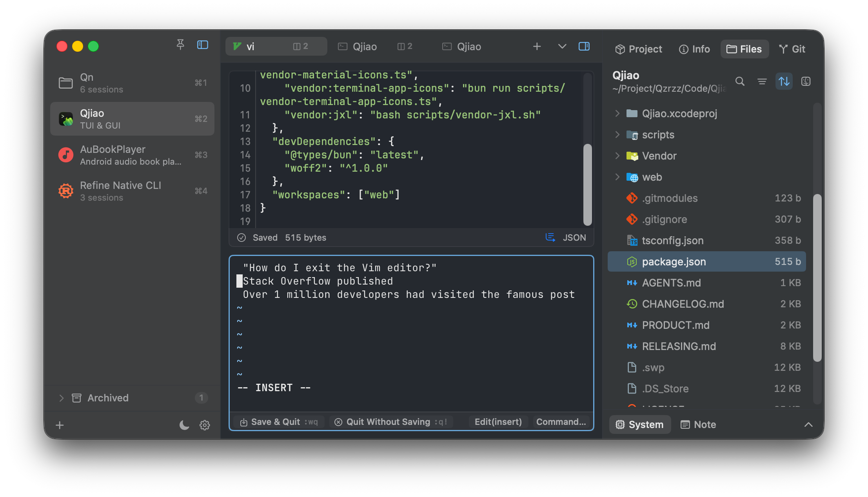Switch to the vi tab
The image size is (868, 497).
coord(276,46)
